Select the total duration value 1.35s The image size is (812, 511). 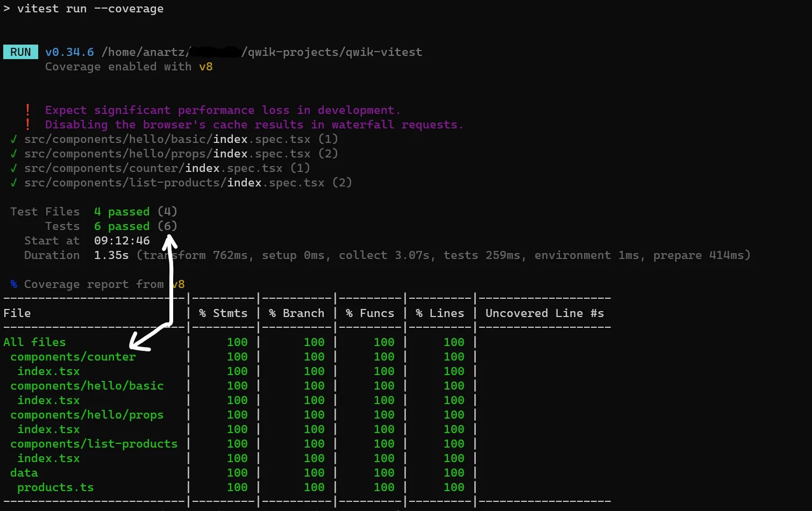click(x=111, y=255)
